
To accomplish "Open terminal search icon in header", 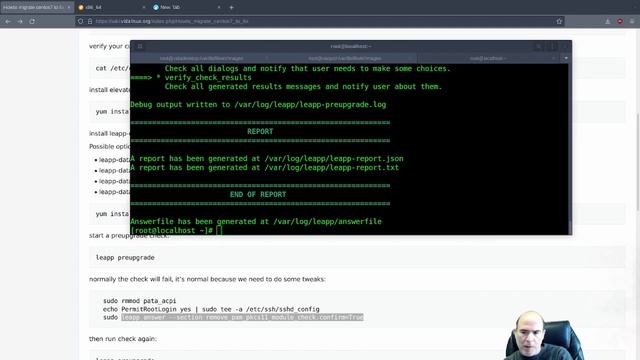I will (539, 46).
